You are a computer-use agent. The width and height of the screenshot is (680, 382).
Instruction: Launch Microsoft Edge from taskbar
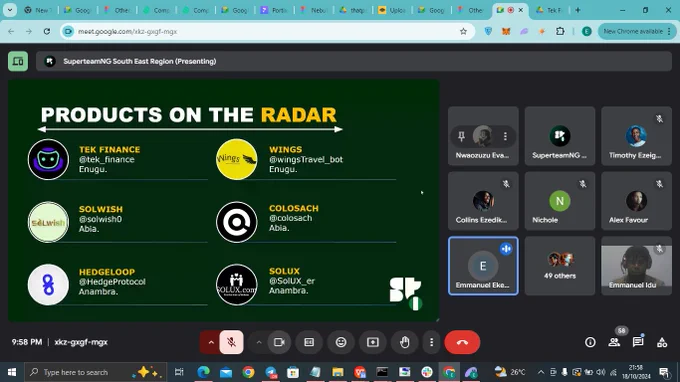(x=203, y=372)
